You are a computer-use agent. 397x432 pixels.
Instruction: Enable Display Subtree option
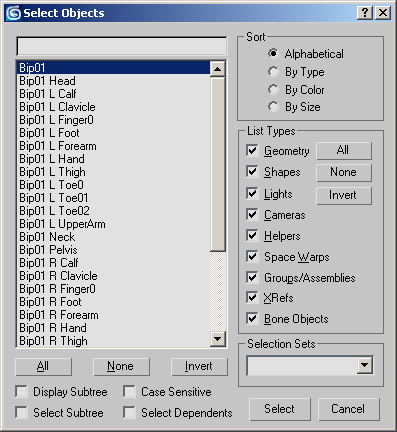click(22, 392)
